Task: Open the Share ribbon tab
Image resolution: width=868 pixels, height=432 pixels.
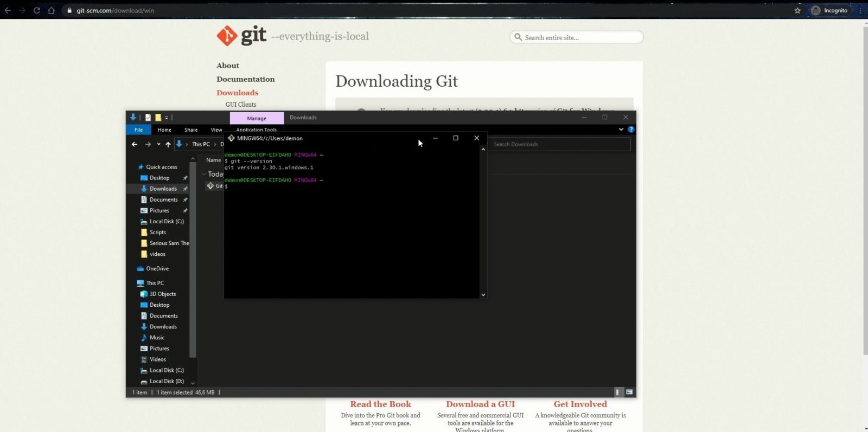Action: pos(191,130)
